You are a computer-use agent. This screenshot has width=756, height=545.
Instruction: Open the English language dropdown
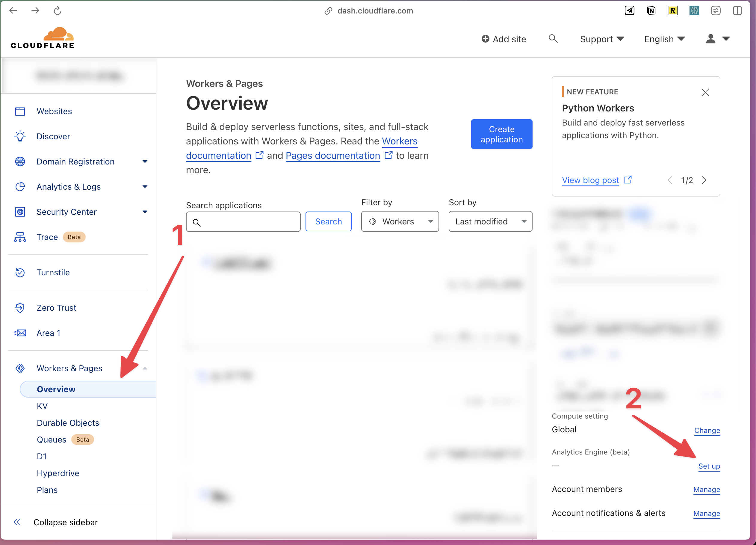664,39
